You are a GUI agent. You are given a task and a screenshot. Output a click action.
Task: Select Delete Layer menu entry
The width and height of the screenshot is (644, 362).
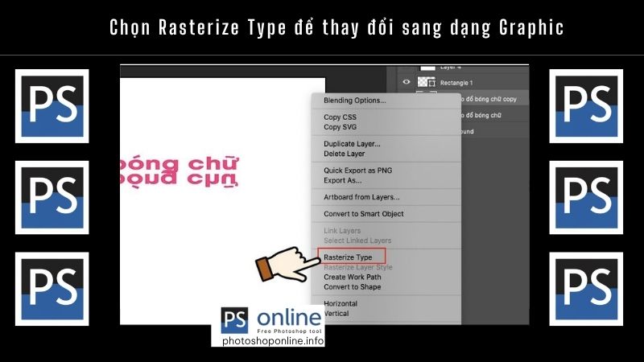[345, 154]
